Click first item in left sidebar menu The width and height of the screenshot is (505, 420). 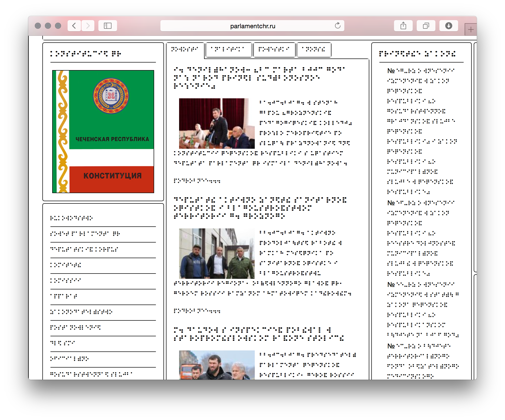pos(71,218)
